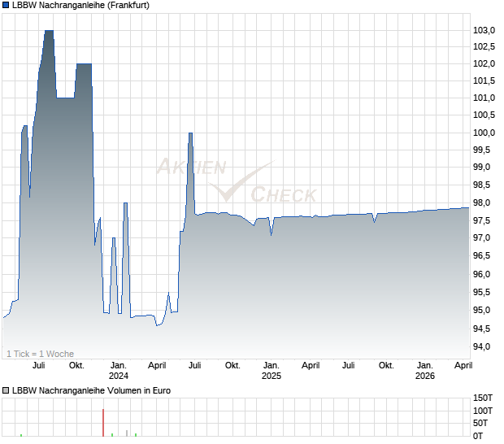
Task: Click the 99,0 price axis label
Action: (482, 167)
